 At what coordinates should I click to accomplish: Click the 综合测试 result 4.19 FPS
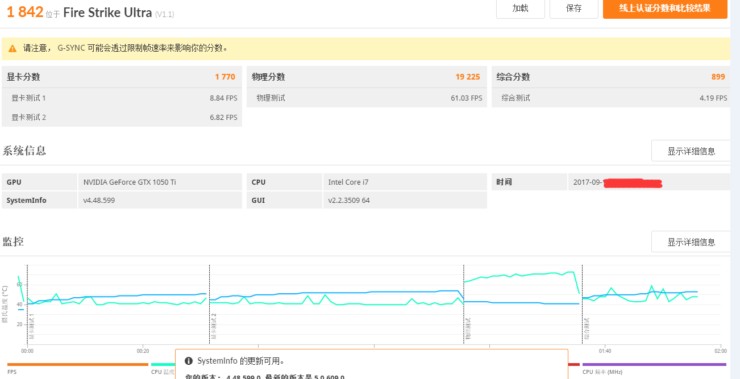point(713,98)
